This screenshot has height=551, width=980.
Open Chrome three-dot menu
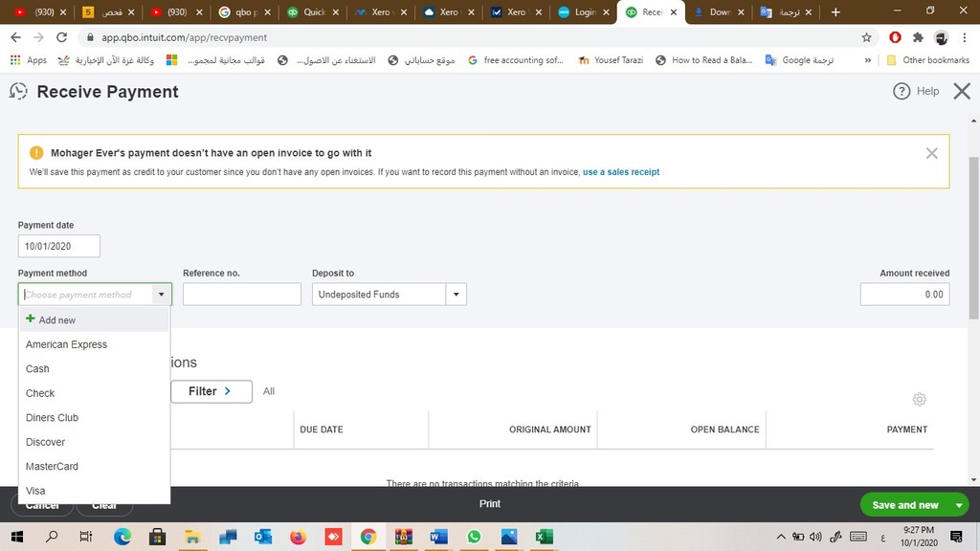(x=965, y=37)
